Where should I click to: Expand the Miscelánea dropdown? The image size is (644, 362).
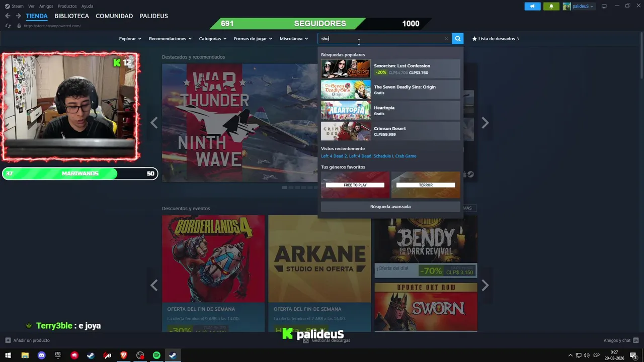pos(294,39)
